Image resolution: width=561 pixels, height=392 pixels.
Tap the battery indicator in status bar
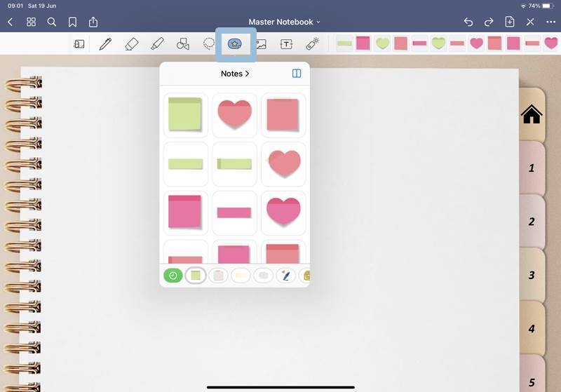click(x=548, y=6)
